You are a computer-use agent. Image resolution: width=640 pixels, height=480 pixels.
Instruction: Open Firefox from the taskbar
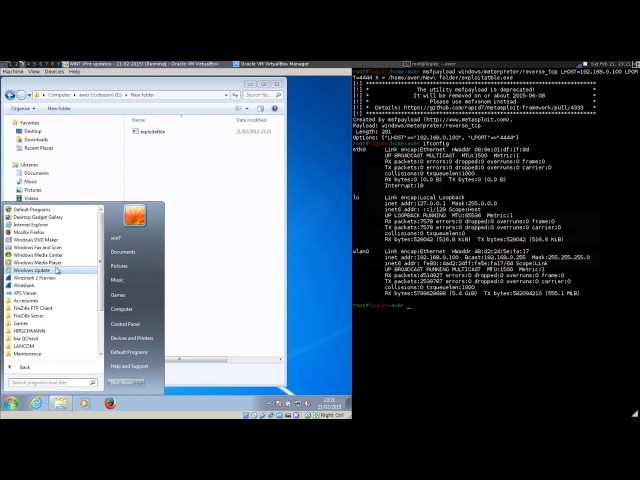pyautogui.click(x=110, y=403)
